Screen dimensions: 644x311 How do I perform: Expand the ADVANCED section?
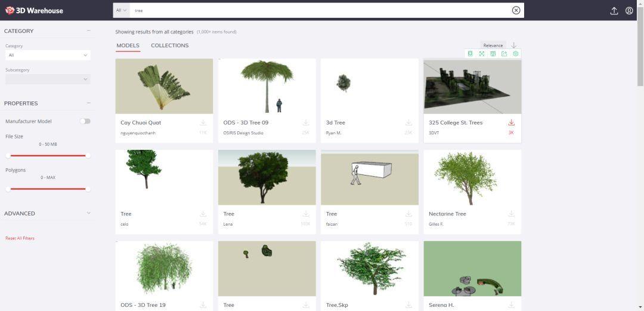point(89,213)
